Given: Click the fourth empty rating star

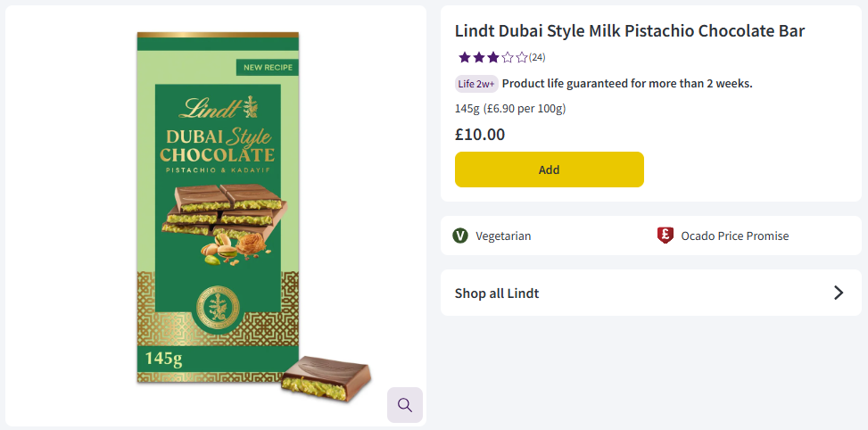Looking at the screenshot, I should (508, 58).
